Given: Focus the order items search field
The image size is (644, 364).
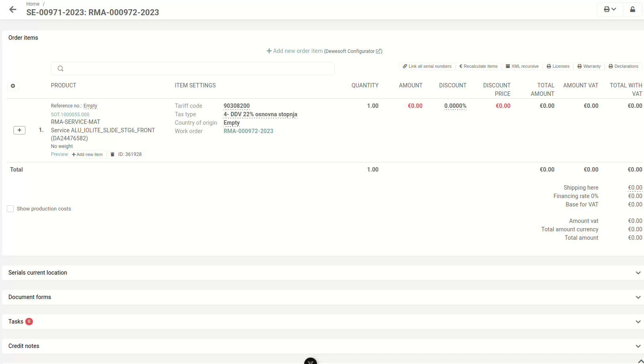Looking at the screenshot, I should 193,69.
